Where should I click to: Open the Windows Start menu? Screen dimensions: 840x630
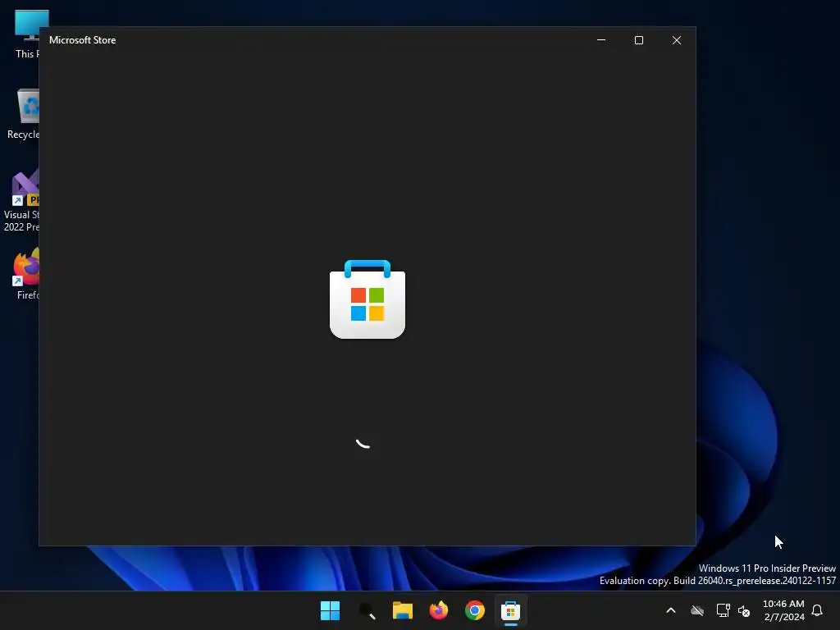330,610
